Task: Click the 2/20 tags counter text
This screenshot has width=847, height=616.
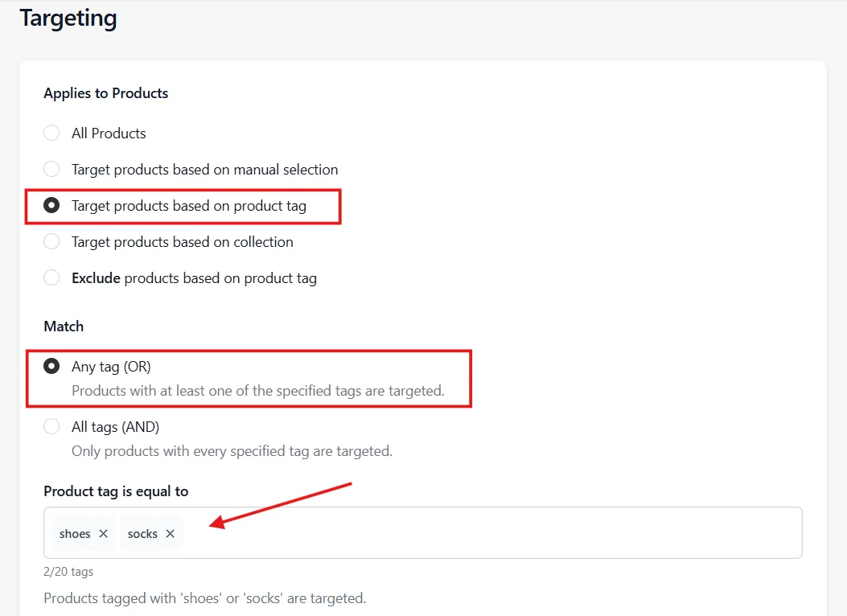Action: tap(68, 572)
